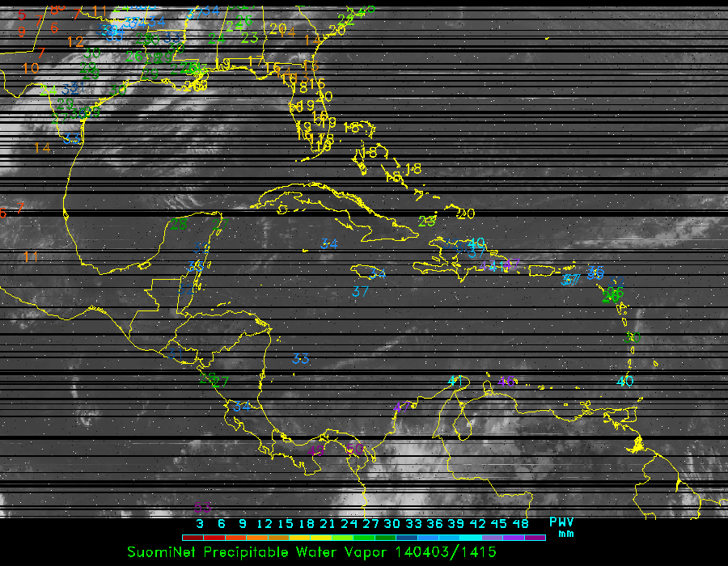Image resolution: width=728 pixels, height=566 pixels.
Task: Pick the purple legend swatch under 48
Action: coord(534,537)
